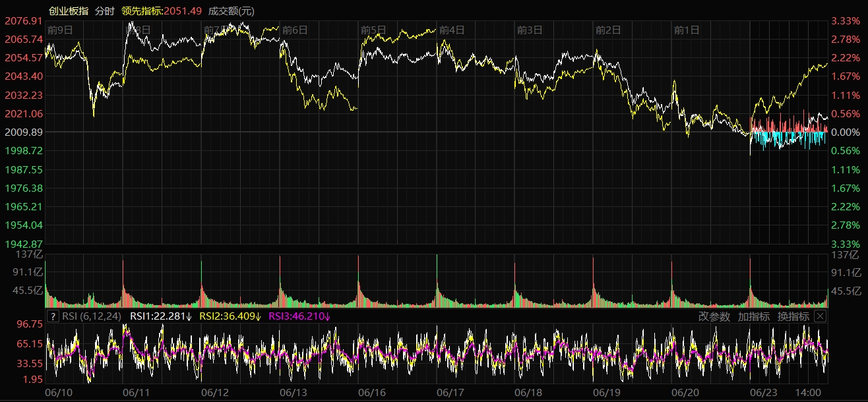
Task: Select the 前4日 day marker
Action: pos(452,30)
